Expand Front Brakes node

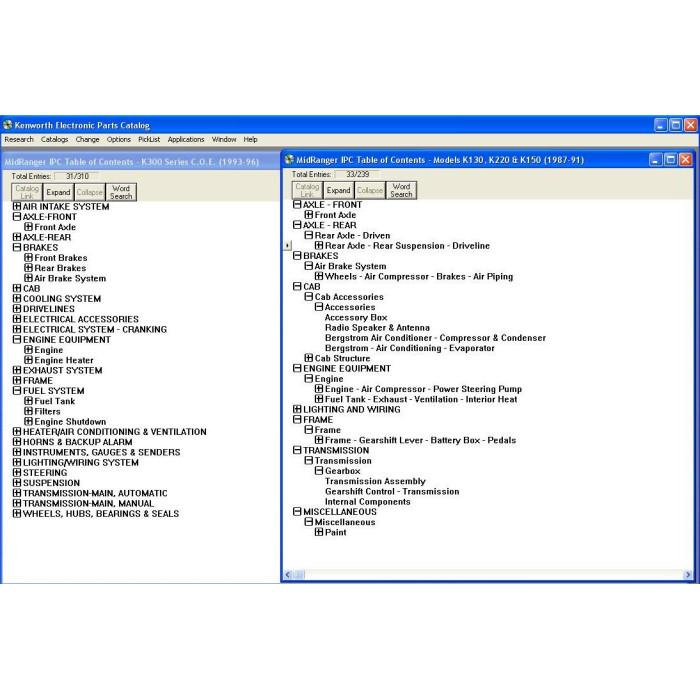point(29,258)
